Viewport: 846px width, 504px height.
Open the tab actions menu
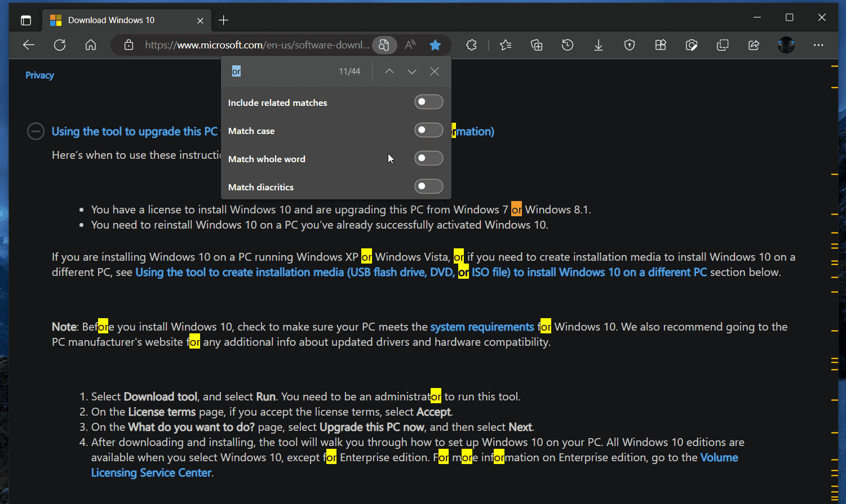tap(26, 19)
